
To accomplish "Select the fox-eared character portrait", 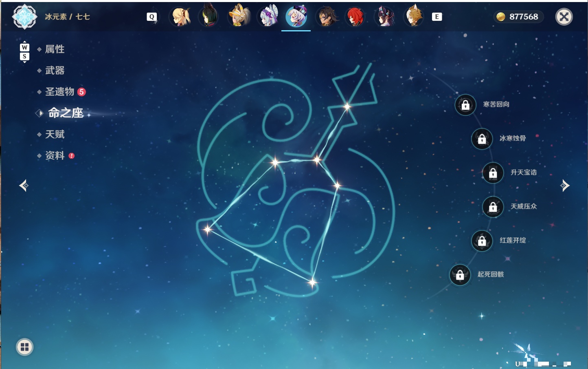I will click(x=414, y=17).
